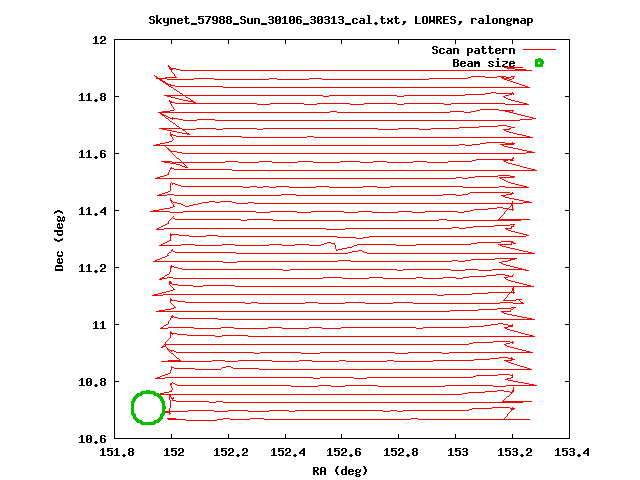Click the 'Dec (deg)' axis label
This screenshot has width=640, height=480.
(x=59, y=240)
